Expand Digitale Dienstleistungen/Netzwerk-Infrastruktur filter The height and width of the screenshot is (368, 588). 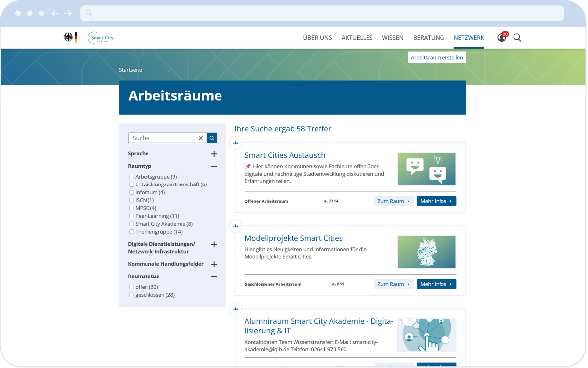coord(214,245)
